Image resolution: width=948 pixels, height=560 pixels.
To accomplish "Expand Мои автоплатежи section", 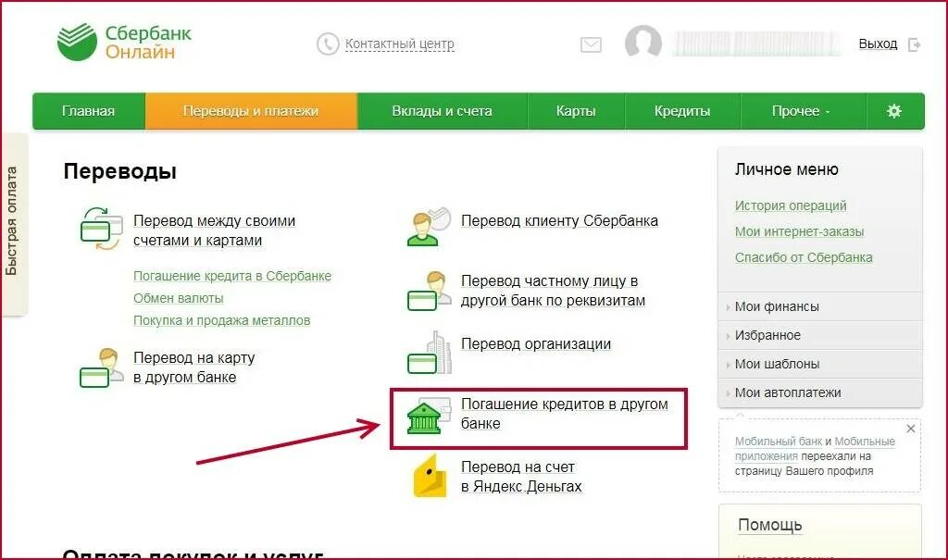I will [820, 392].
